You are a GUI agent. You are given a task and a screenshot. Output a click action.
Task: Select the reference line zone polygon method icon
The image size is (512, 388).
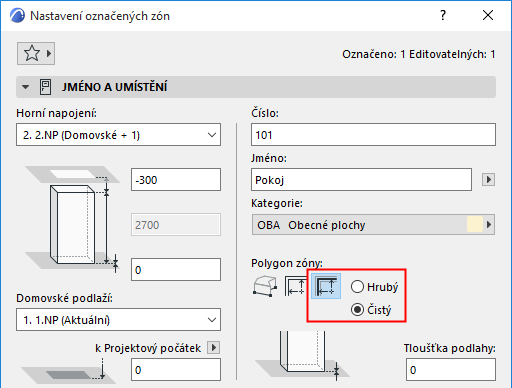point(326,286)
